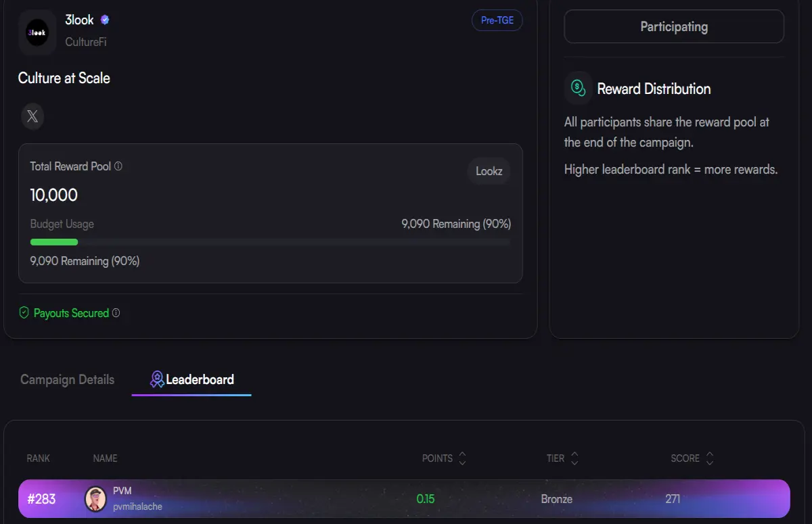Click the Culture at Scale heading

64,78
